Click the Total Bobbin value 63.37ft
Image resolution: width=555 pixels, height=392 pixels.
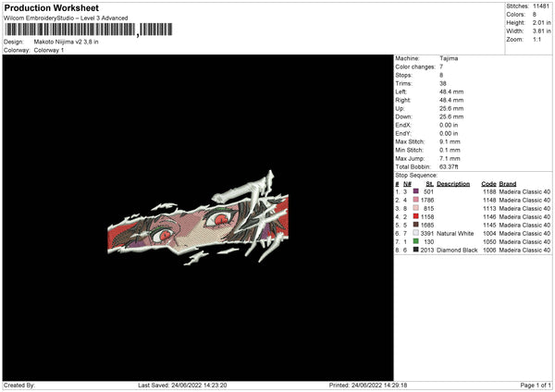(449, 166)
